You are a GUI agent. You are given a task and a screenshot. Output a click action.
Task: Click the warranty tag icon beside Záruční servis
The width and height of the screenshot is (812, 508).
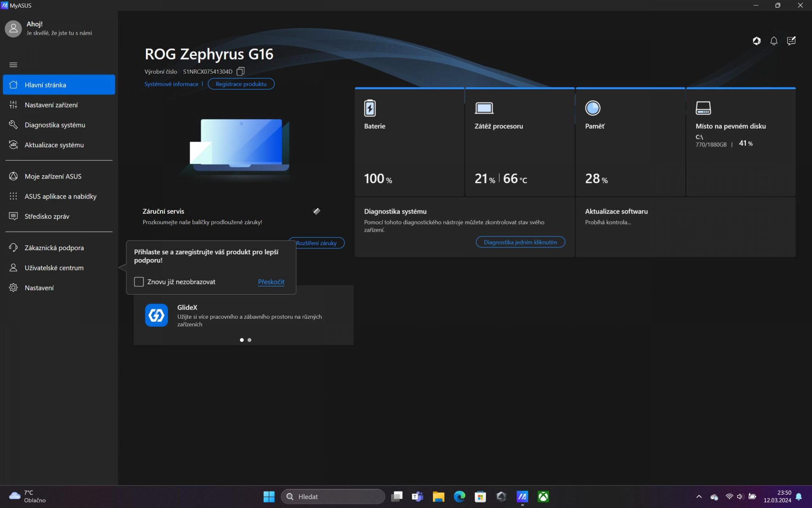(x=316, y=211)
